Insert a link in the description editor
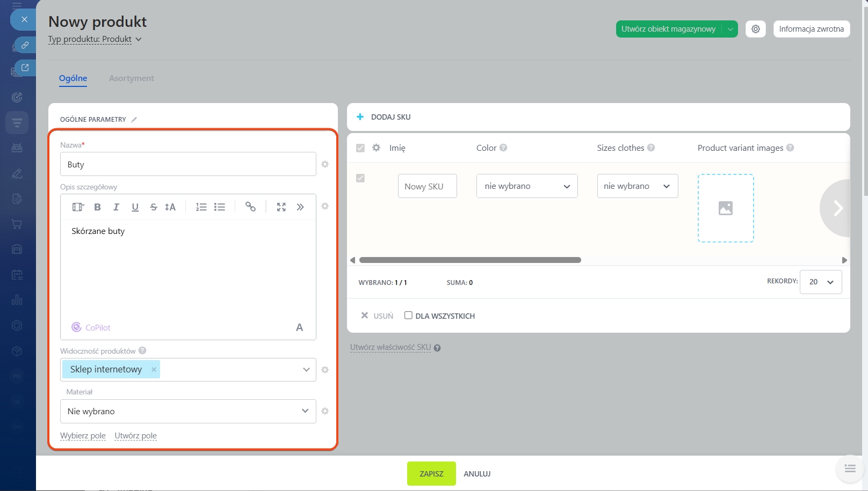This screenshot has height=491, width=868. tap(250, 207)
